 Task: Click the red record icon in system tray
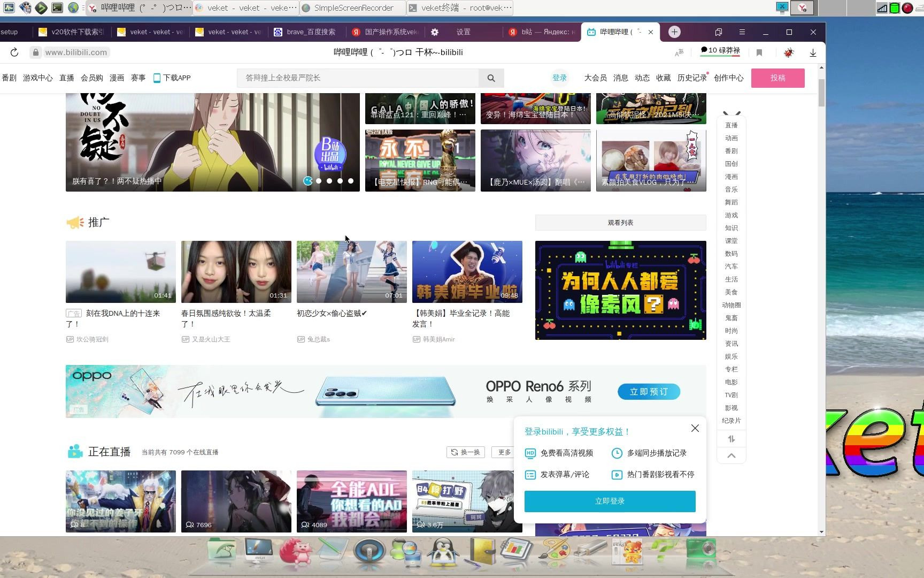pos(907,8)
